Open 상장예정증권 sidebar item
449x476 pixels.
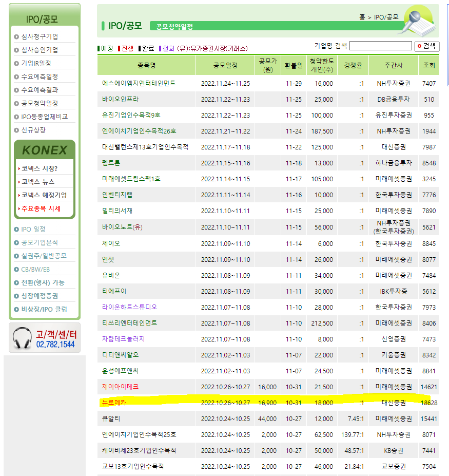click(40, 296)
